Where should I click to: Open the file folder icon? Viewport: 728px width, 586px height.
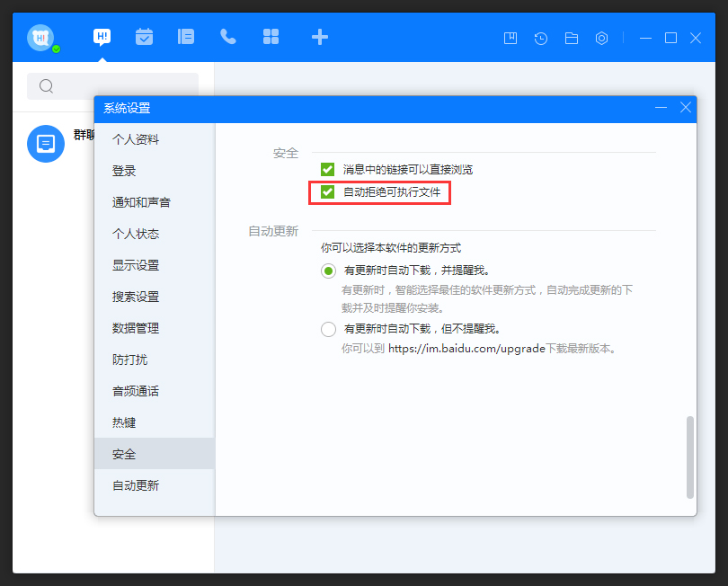571,38
